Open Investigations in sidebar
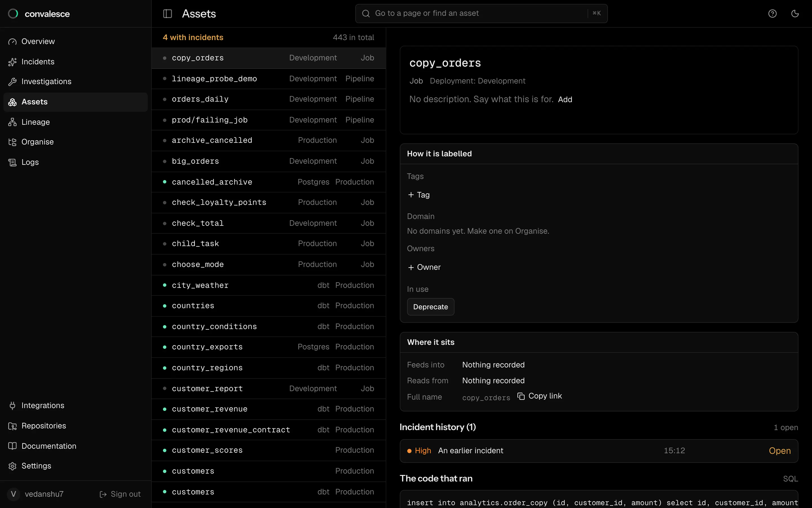Image resolution: width=812 pixels, height=508 pixels. pyautogui.click(x=76, y=82)
